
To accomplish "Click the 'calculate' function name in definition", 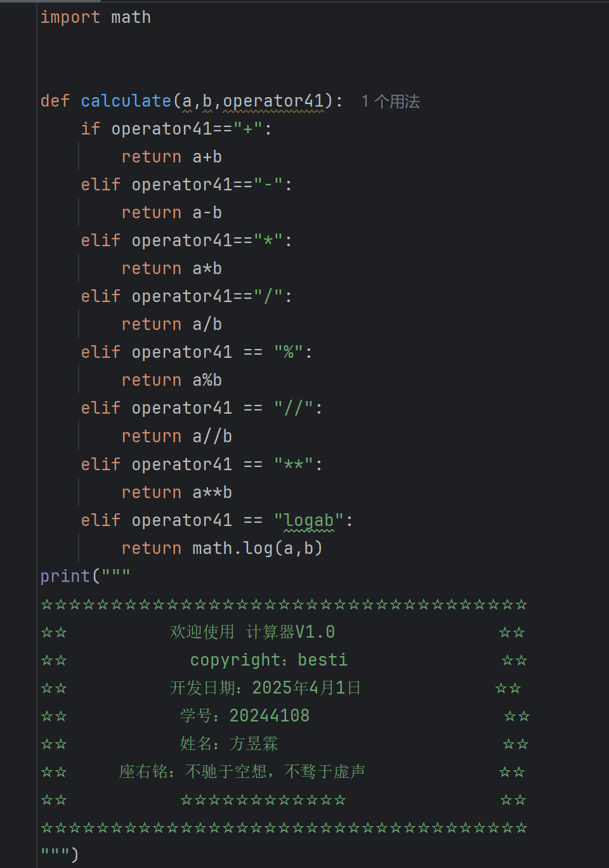I will point(126,101).
